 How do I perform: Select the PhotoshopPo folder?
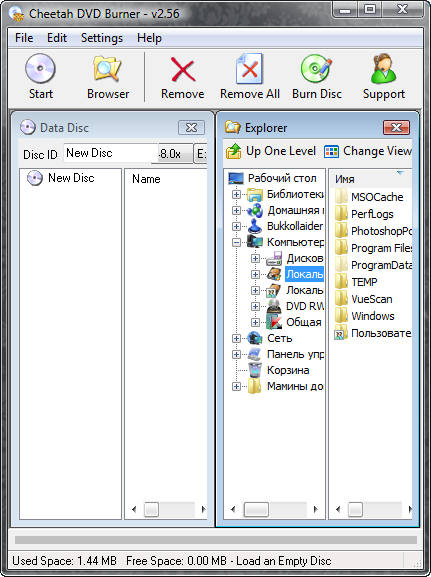coord(373,231)
